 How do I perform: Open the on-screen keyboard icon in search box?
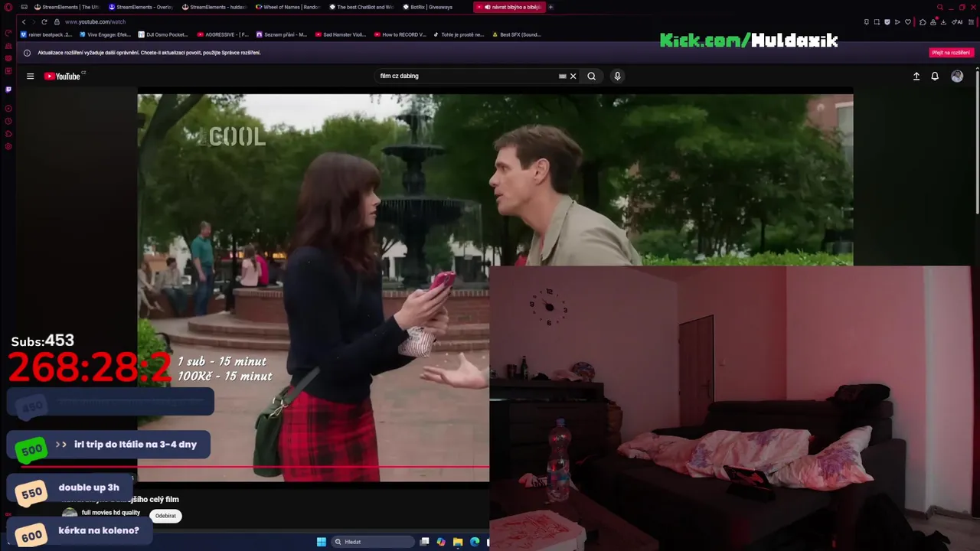tap(563, 76)
